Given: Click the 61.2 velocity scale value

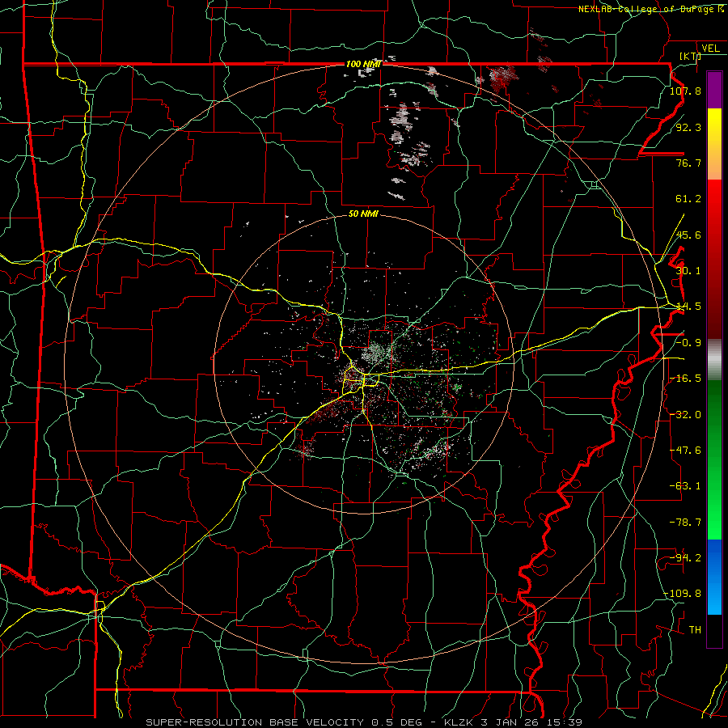Looking at the screenshot, I should point(688,199).
